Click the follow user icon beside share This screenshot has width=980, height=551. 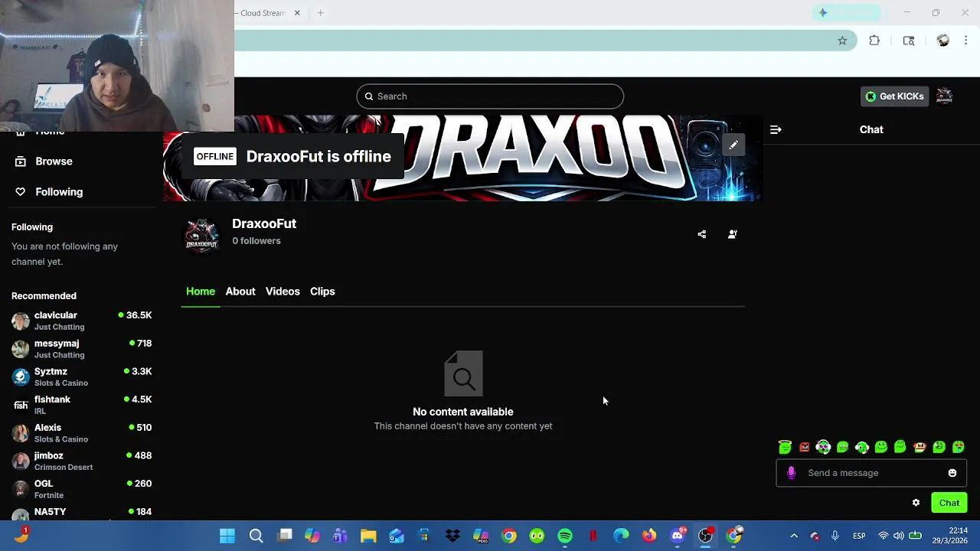point(733,234)
